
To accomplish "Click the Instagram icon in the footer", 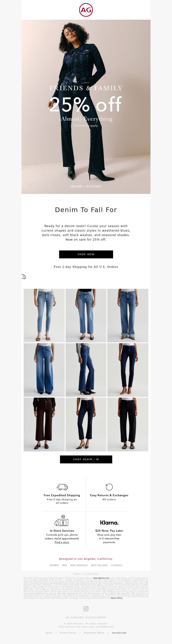I will pyautogui.click(x=86, y=608).
